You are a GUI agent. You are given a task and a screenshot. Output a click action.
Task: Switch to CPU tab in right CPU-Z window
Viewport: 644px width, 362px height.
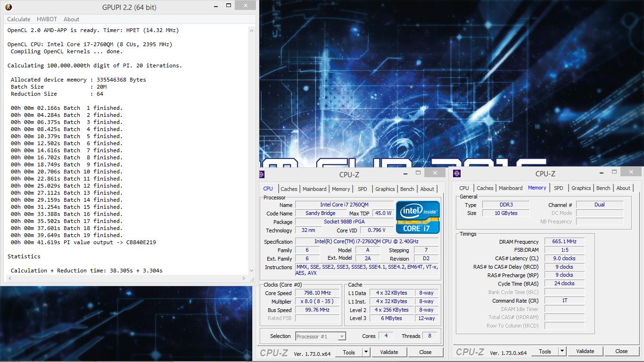pyautogui.click(x=464, y=188)
